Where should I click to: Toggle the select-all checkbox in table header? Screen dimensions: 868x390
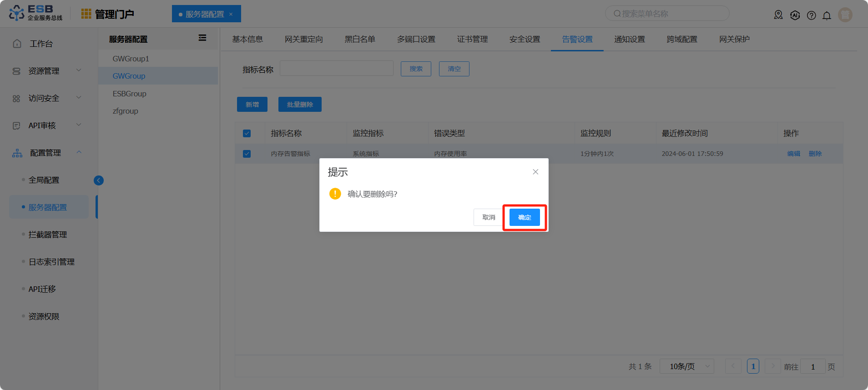point(247,133)
